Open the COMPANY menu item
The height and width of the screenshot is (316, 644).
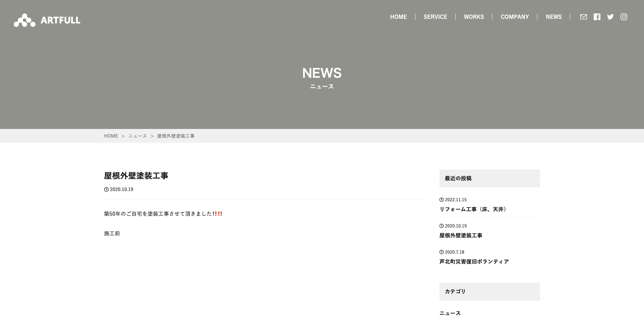[515, 17]
